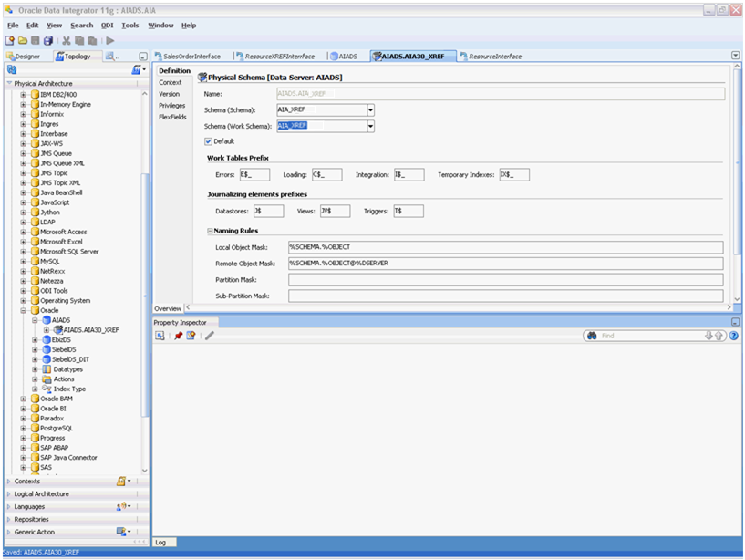Screen dimensions: 745x560
Task: Expand the MySQL technology node
Action: point(24,262)
